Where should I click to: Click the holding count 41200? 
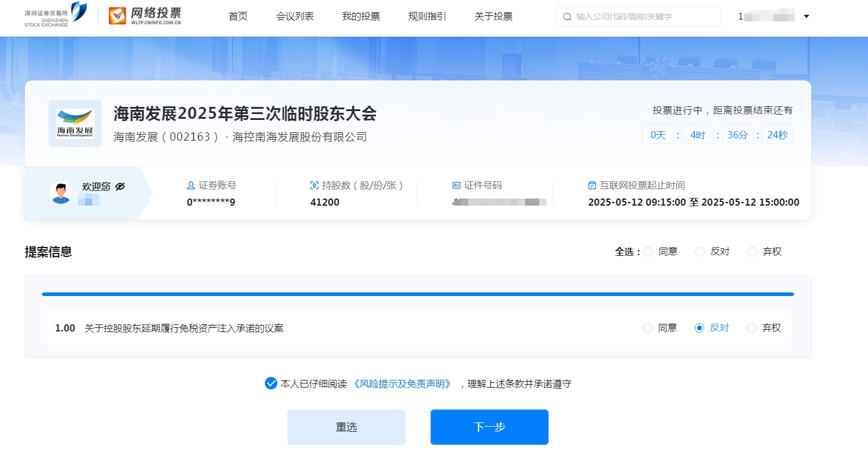point(325,202)
